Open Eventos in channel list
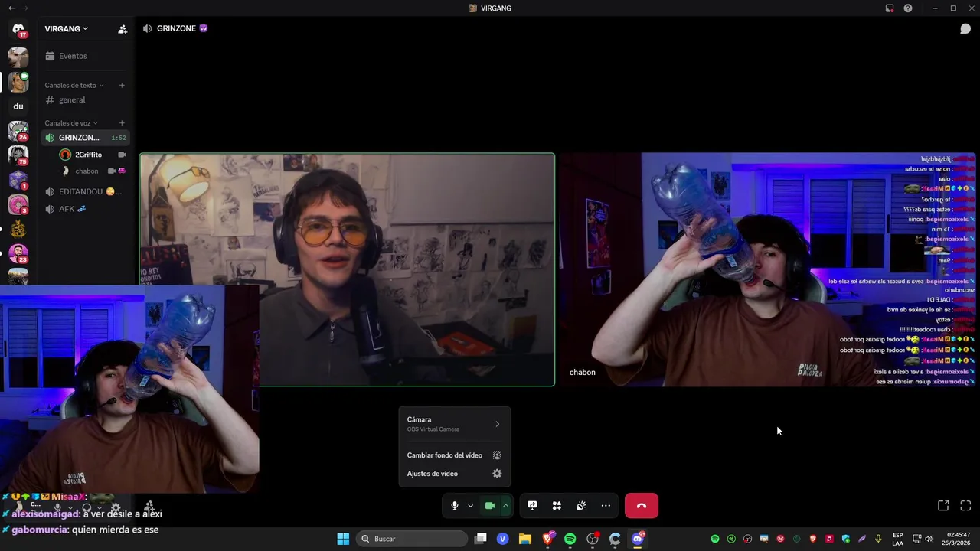 coord(85,56)
